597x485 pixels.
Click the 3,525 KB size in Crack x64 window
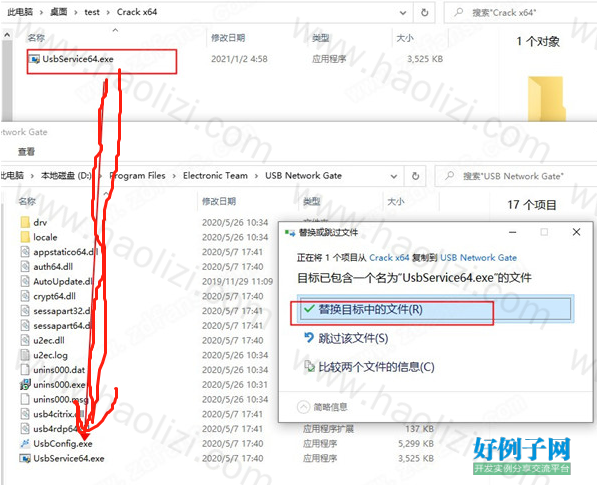pyautogui.click(x=425, y=59)
